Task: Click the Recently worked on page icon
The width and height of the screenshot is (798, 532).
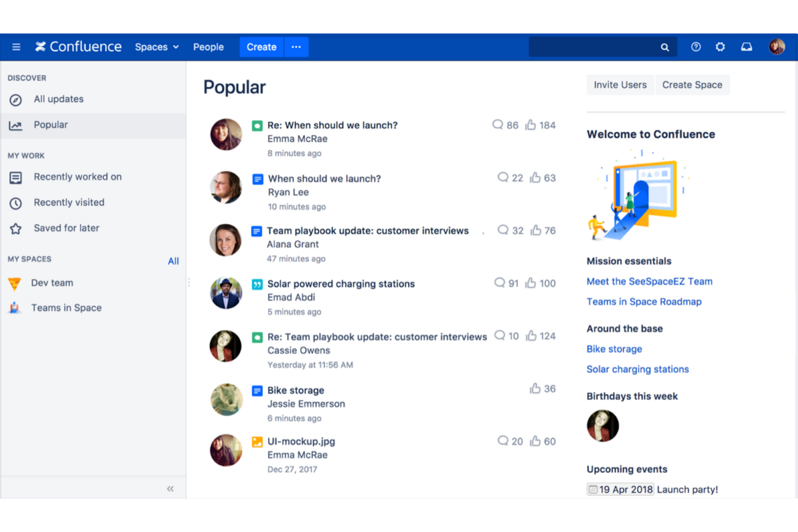Action: click(x=16, y=177)
